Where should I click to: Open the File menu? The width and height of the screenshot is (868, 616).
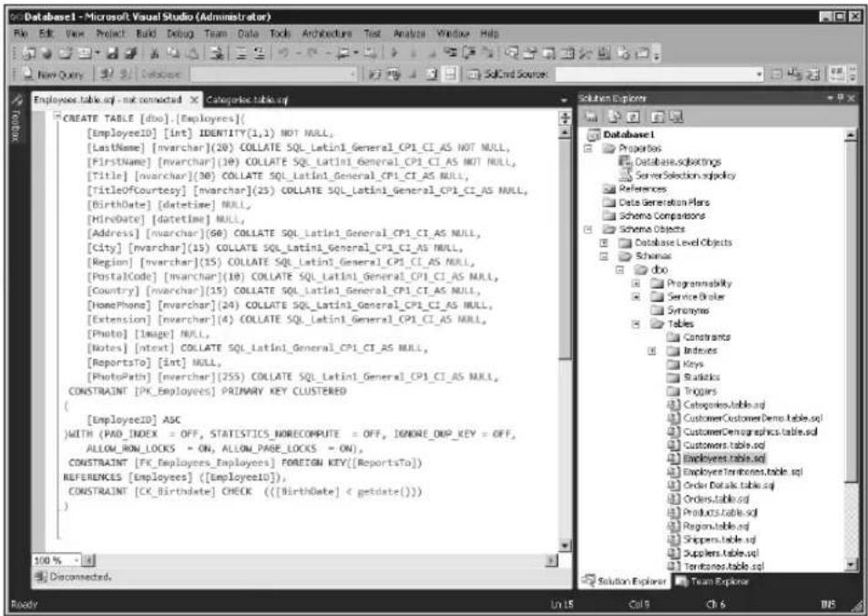(20, 34)
